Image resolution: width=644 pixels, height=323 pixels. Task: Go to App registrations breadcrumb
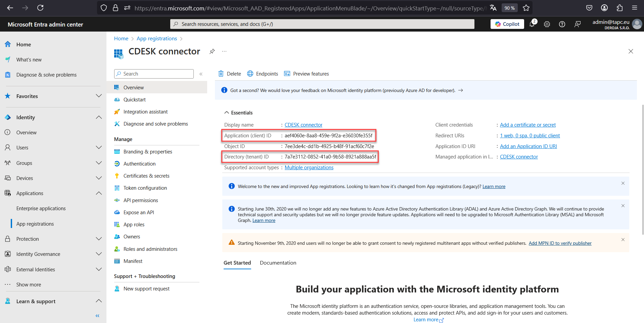click(157, 39)
